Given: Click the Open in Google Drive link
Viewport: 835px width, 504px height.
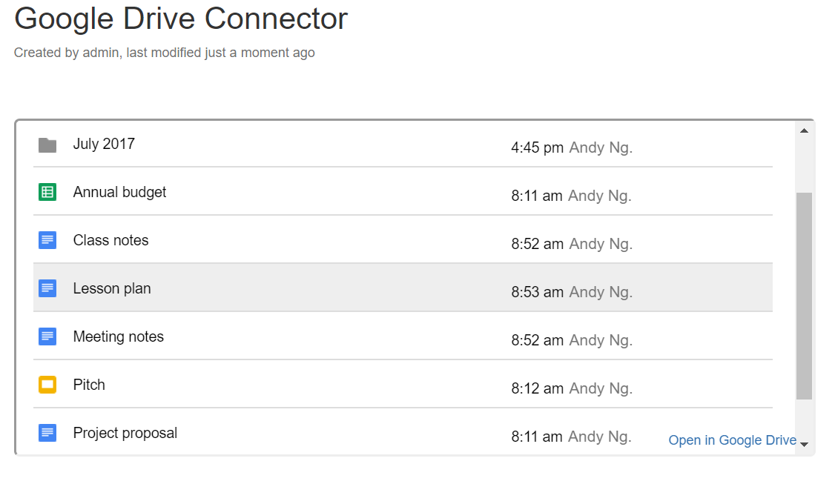Looking at the screenshot, I should (x=732, y=440).
